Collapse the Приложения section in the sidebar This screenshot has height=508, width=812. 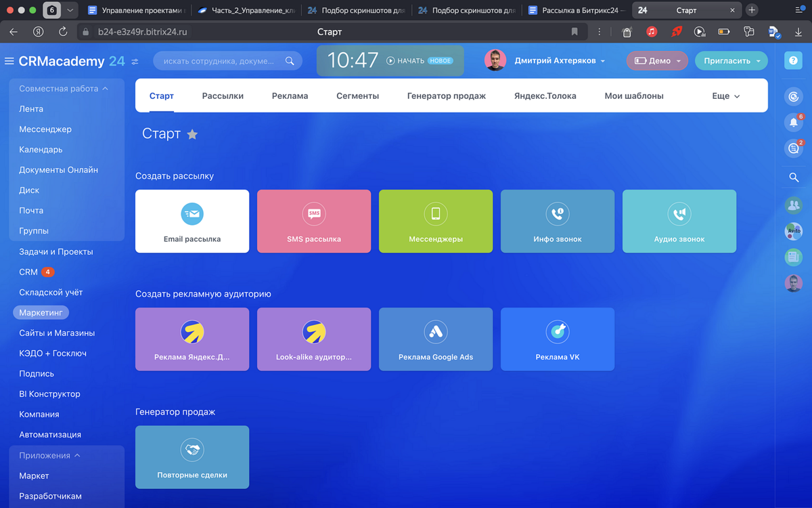pyautogui.click(x=49, y=455)
